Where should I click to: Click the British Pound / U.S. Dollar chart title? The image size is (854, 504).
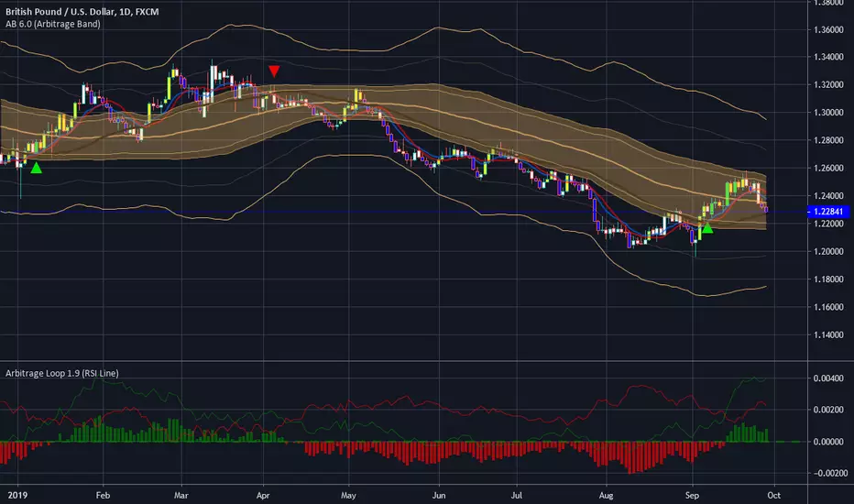coord(82,11)
